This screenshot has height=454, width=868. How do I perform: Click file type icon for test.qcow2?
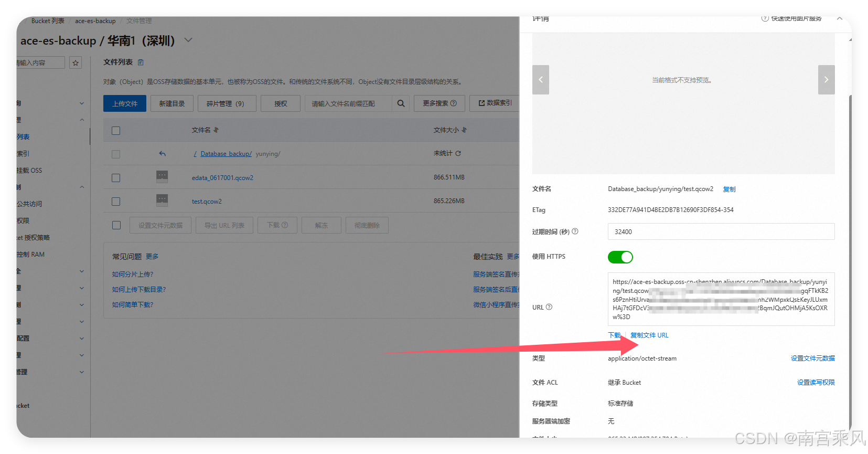tap(162, 200)
